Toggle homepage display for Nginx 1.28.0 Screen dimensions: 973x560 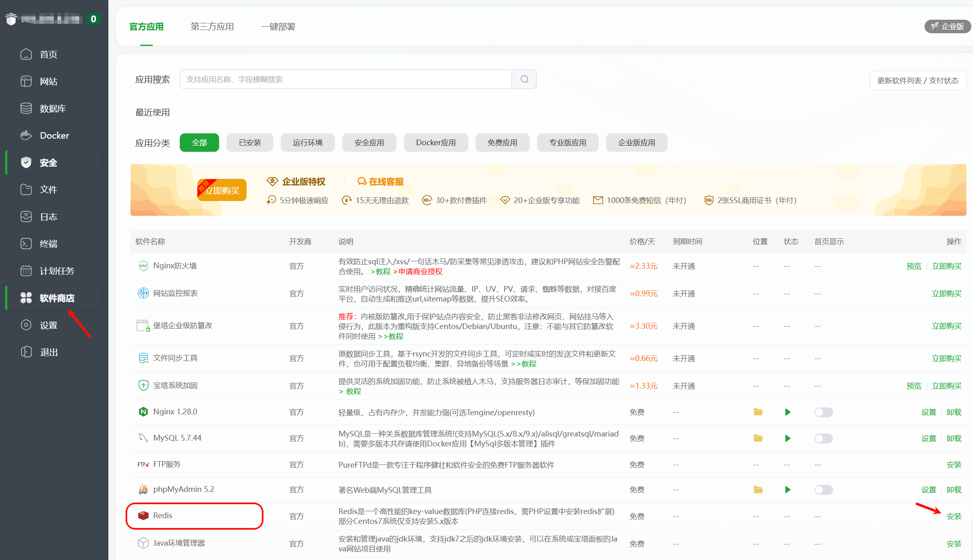823,412
